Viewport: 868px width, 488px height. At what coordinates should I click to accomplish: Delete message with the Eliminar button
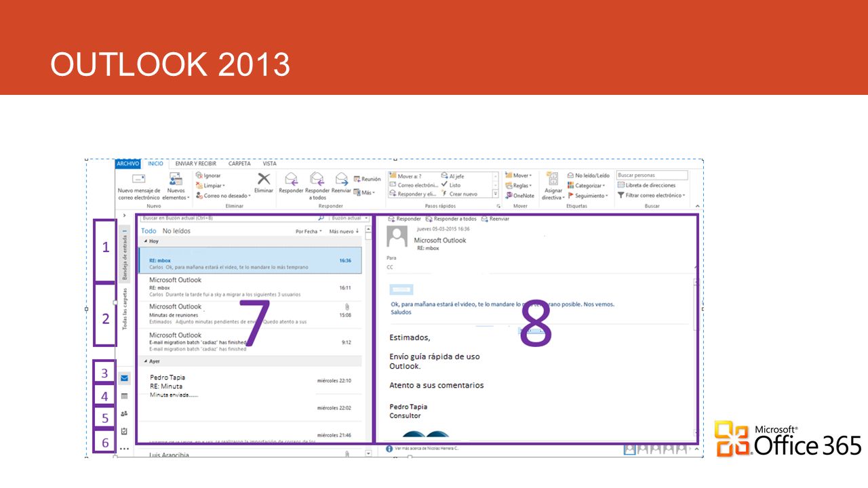264,183
